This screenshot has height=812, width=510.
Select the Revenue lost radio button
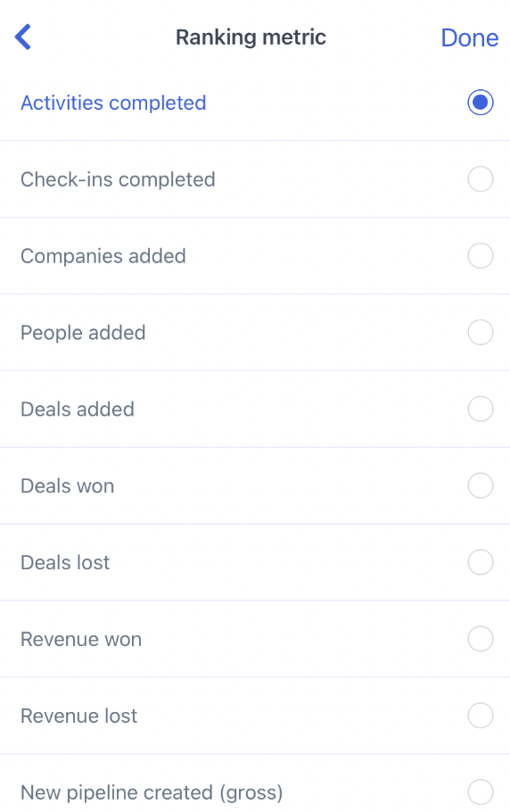click(x=480, y=716)
